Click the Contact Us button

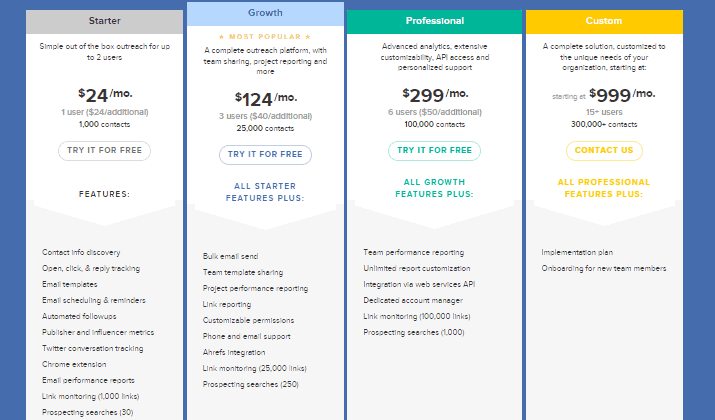(x=604, y=150)
